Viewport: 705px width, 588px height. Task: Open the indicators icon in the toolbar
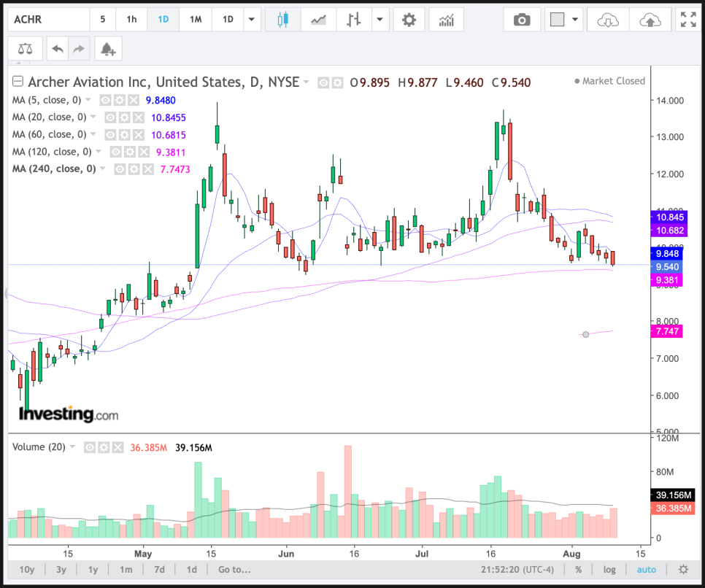click(x=446, y=19)
